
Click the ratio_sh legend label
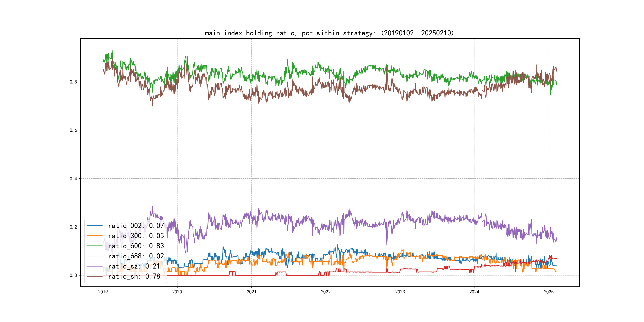coord(134,276)
